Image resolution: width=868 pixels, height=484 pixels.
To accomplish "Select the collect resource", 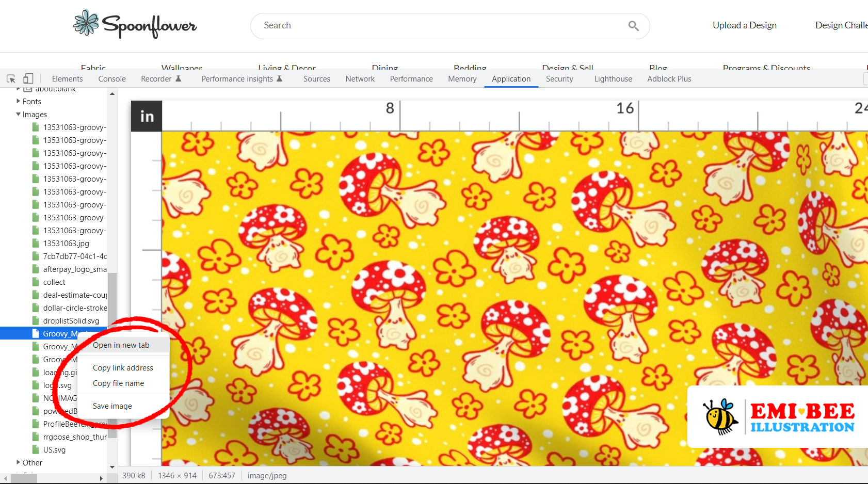I will coord(54,282).
